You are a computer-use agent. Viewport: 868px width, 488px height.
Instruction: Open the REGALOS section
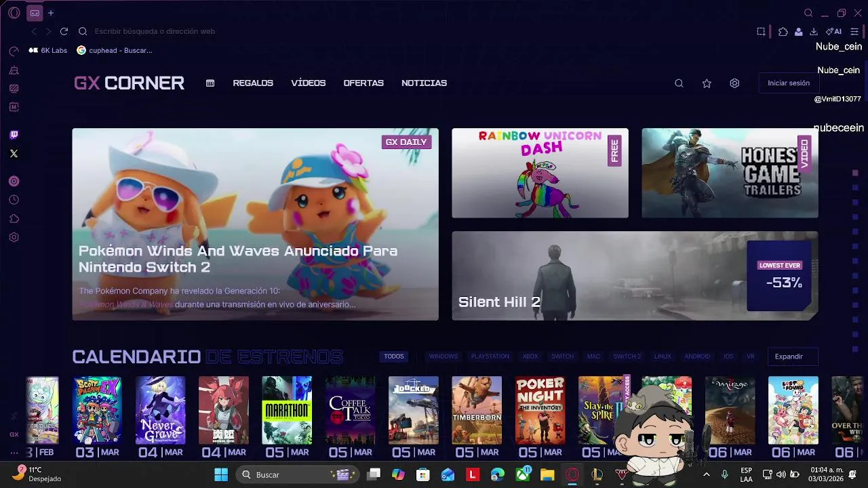(x=253, y=83)
